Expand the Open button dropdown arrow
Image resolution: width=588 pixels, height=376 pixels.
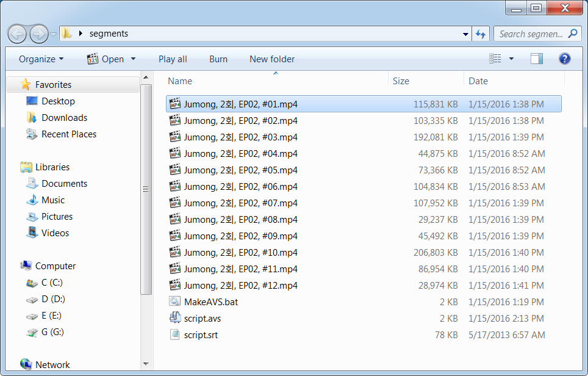pos(133,59)
